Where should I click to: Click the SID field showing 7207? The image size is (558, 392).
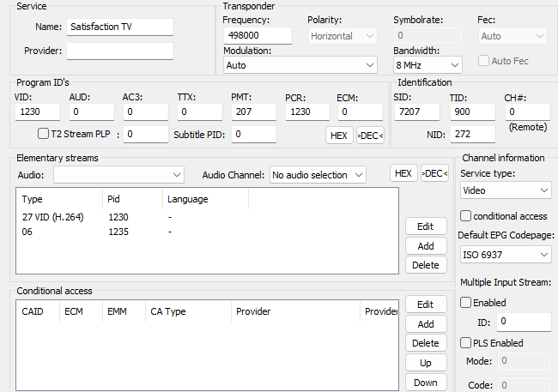(x=417, y=112)
